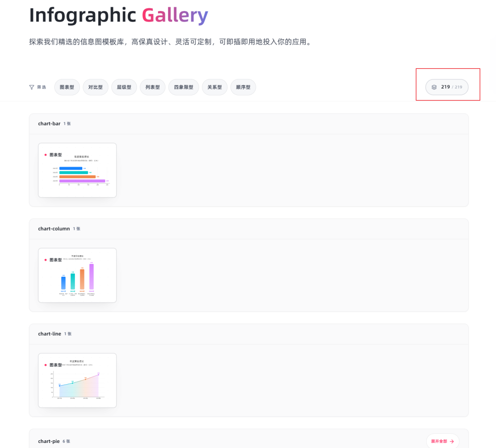Toggle the 层级型 filter chip
Image resolution: width=496 pixels, height=448 pixels.
pos(124,87)
